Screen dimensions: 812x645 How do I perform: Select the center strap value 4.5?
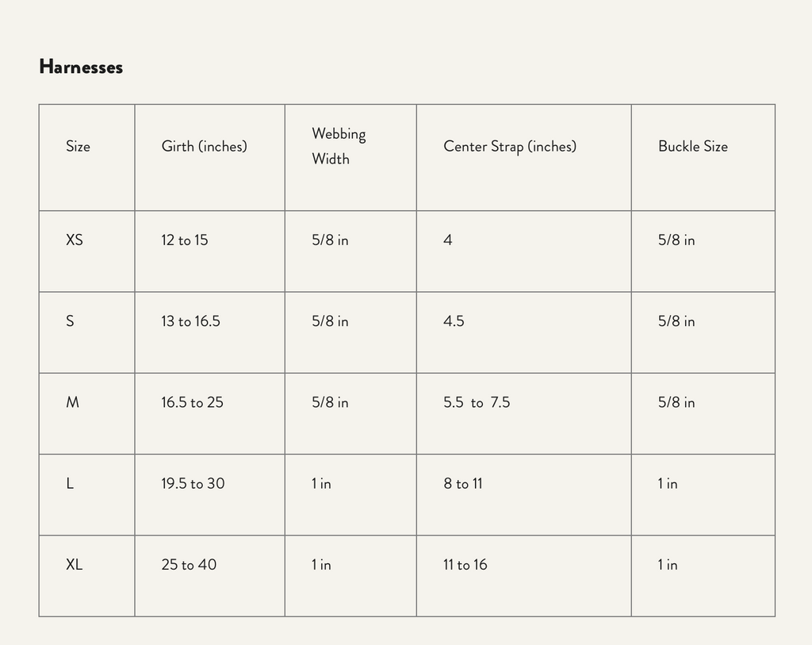point(454,321)
